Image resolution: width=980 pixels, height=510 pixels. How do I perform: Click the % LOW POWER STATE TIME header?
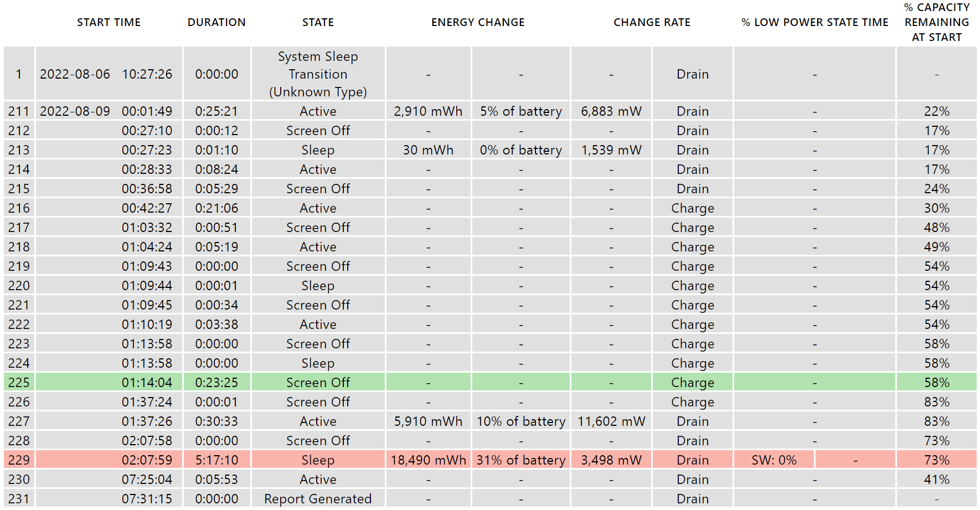coord(814,22)
